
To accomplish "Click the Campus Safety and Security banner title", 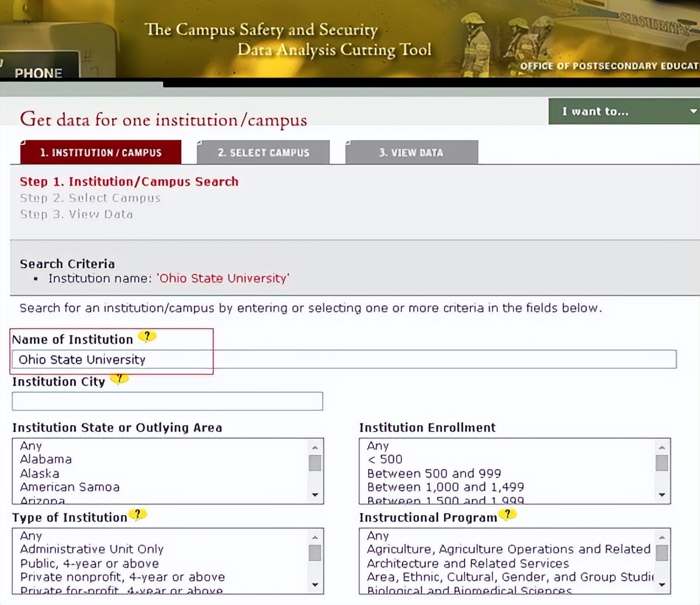I will click(289, 39).
